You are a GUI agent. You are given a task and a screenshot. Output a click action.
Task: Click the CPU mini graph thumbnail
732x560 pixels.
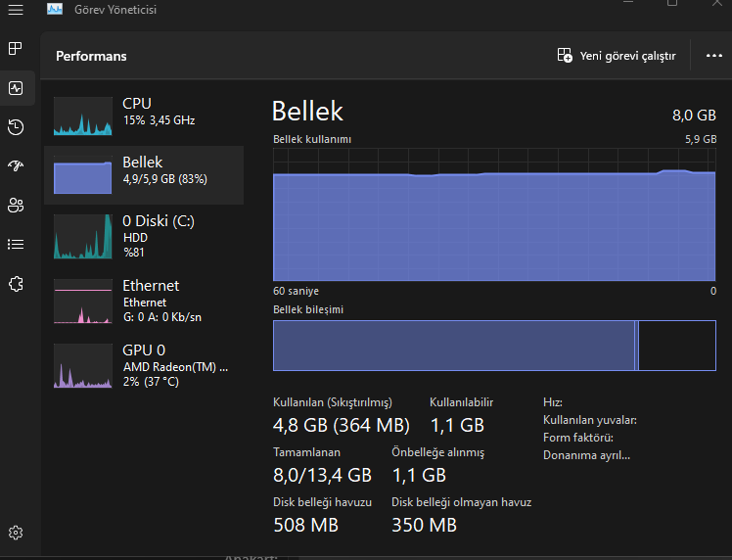[x=82, y=116]
